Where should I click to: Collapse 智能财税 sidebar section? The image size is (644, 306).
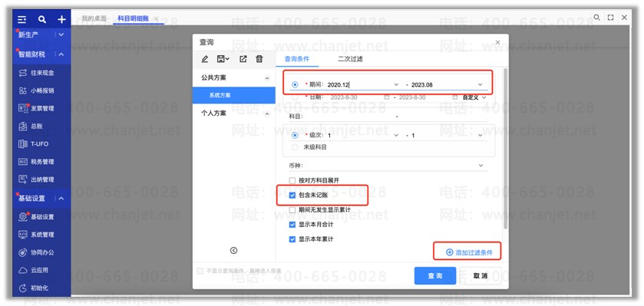click(61, 54)
